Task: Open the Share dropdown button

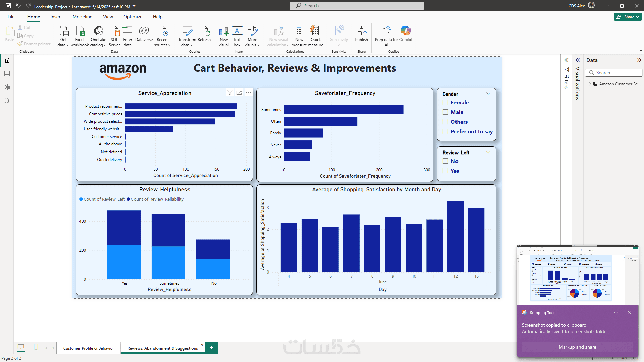Action: coord(628,17)
